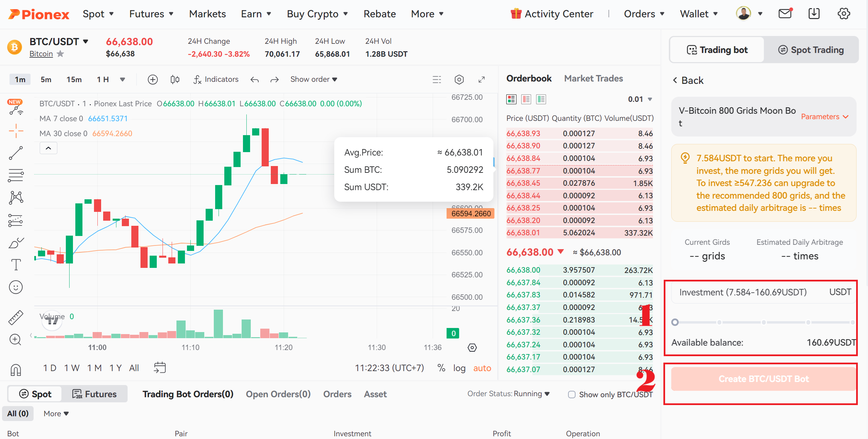Image resolution: width=868 pixels, height=439 pixels.
Task: Click the chart time axis settings icon
Action: coord(472,348)
